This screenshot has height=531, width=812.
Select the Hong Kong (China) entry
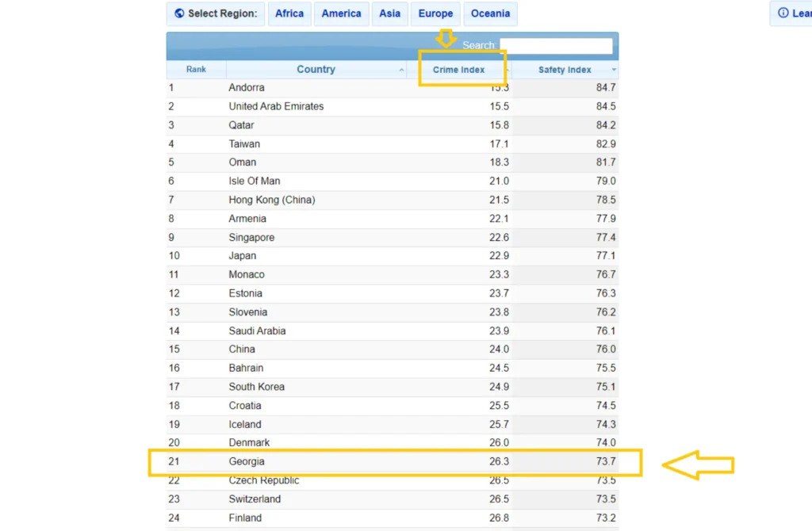tap(271, 200)
